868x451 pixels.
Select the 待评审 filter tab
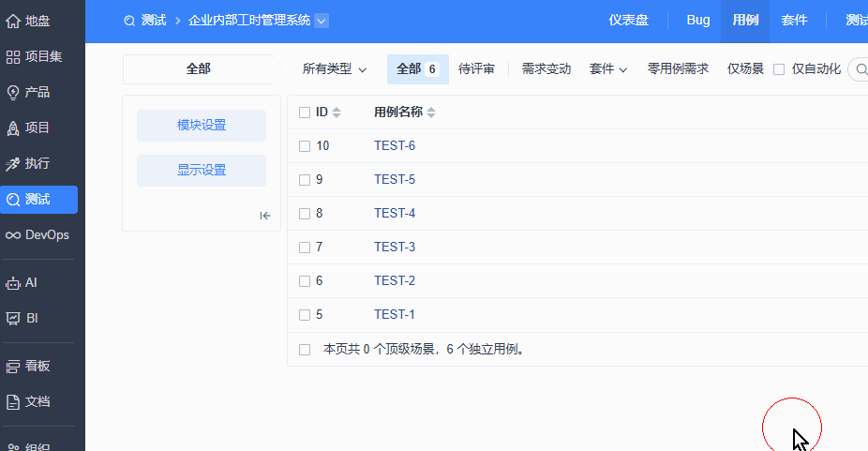pyautogui.click(x=476, y=69)
